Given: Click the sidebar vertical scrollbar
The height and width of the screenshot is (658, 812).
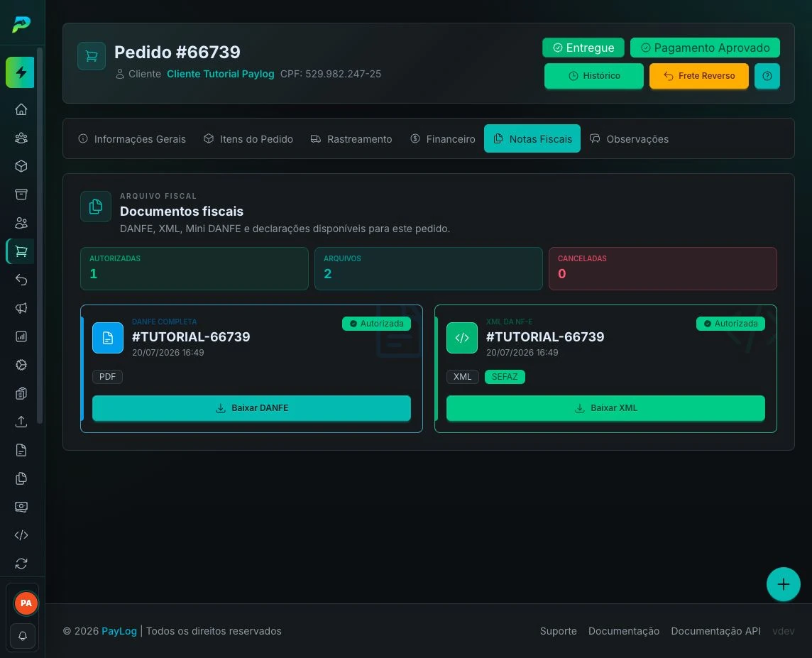Looking at the screenshot, I should click(40, 236).
